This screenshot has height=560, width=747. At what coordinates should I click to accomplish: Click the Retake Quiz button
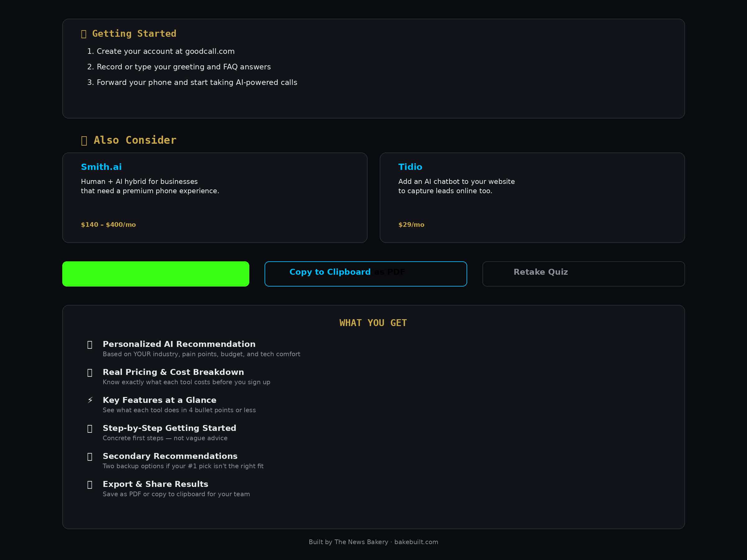(x=584, y=274)
